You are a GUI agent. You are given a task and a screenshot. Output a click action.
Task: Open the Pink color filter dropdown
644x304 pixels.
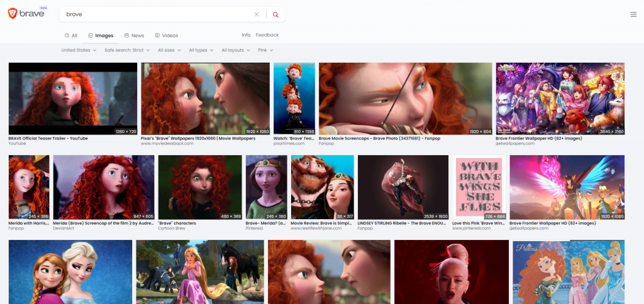(265, 50)
